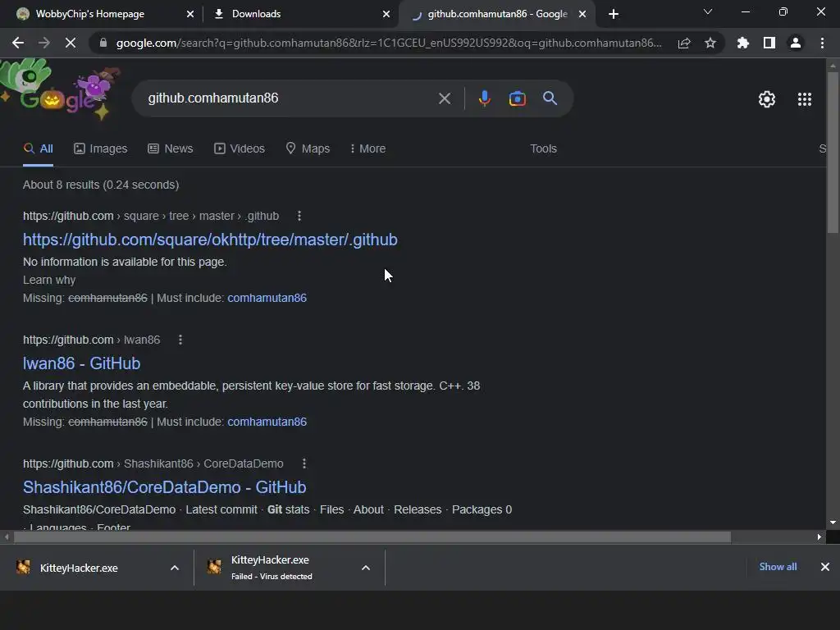Click the vertical page scrollbar thumb
The image size is (840, 630).
pos(833,153)
